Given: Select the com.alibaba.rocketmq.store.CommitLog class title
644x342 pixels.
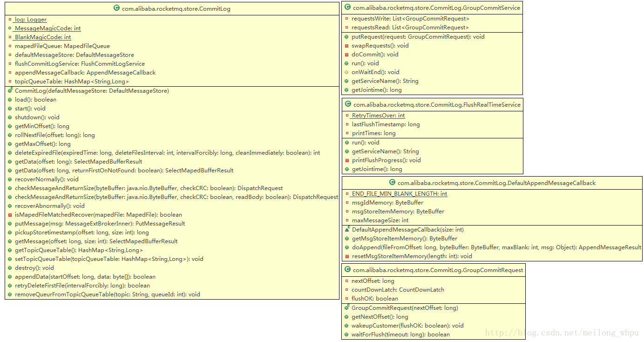Looking at the screenshot, I should 176,8.
